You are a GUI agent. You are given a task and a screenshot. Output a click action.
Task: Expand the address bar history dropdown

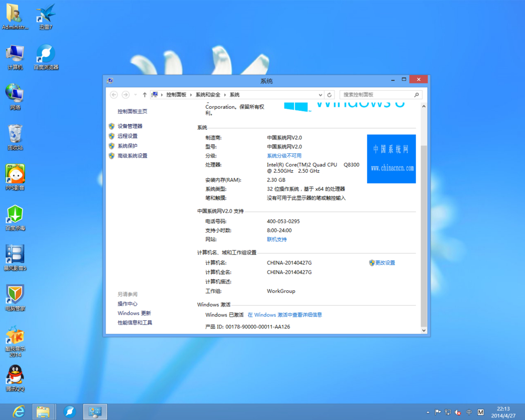coord(320,95)
